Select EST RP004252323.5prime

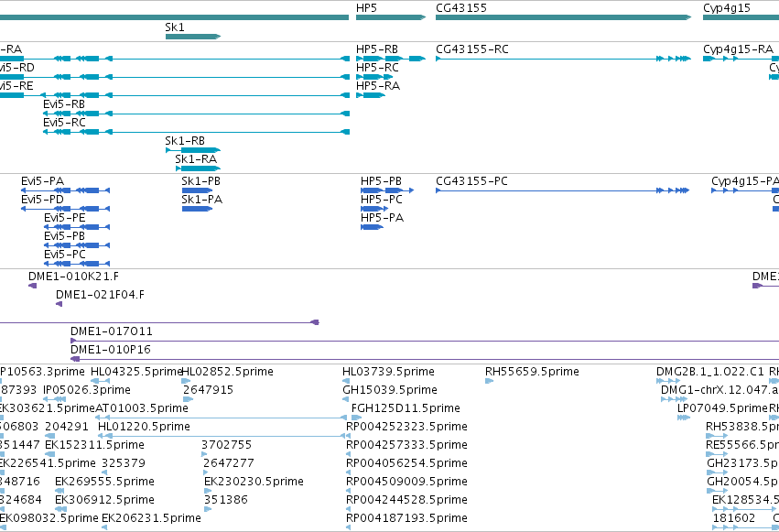click(x=348, y=436)
